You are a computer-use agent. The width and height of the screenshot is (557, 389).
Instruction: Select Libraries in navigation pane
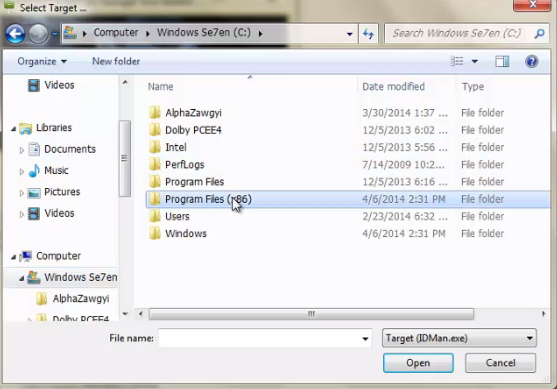[x=54, y=128]
